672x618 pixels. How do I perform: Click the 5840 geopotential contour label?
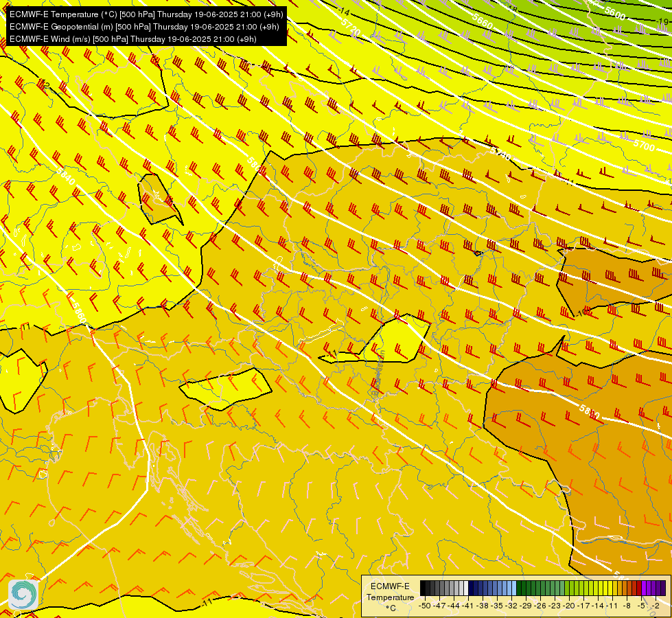pos(66,176)
